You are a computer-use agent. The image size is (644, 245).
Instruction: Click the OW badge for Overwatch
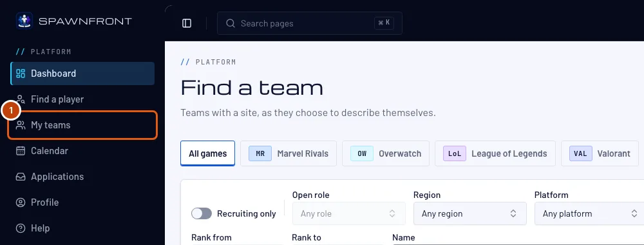[x=362, y=153]
